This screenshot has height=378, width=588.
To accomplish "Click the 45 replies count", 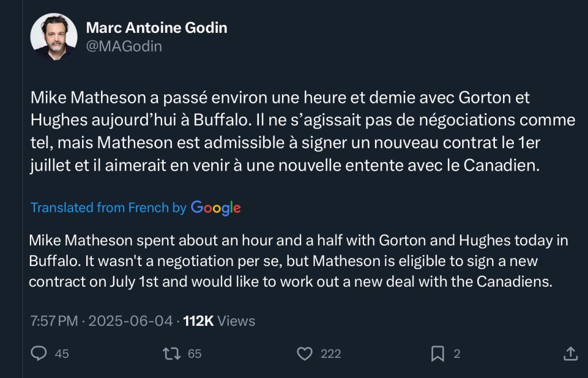I will (x=61, y=354).
